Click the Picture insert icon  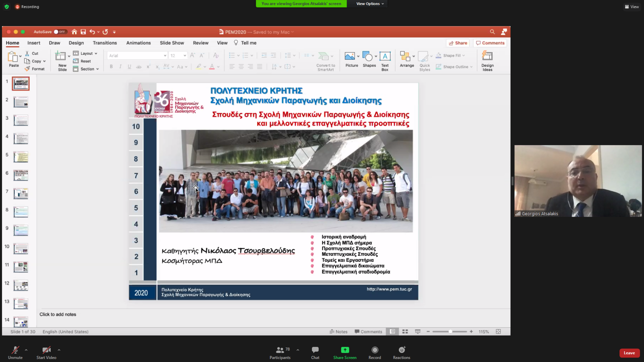pos(350,56)
